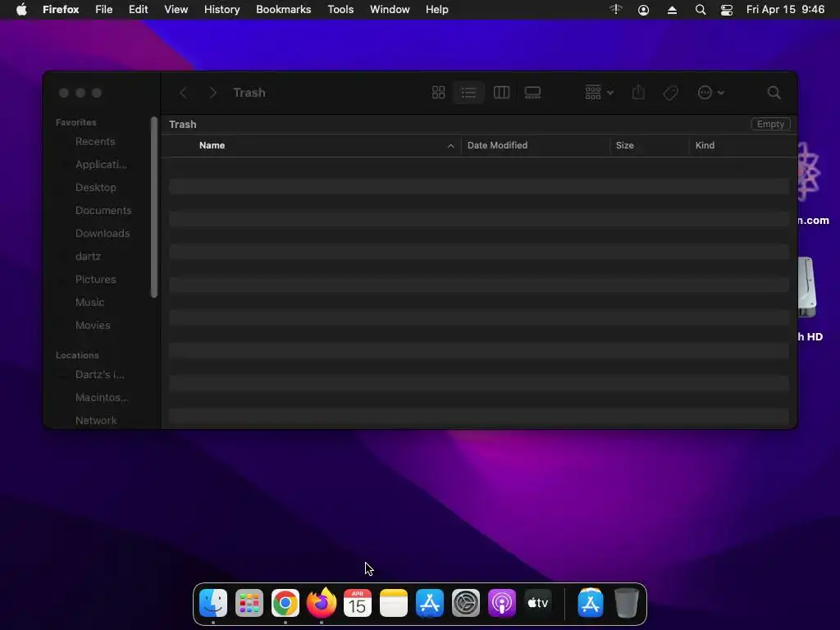840x630 pixels.
Task: Open System Preferences from the Dock
Action: coord(466,603)
